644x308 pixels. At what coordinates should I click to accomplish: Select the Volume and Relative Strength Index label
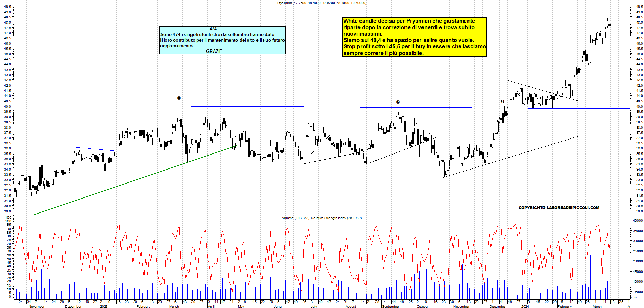[322, 218]
